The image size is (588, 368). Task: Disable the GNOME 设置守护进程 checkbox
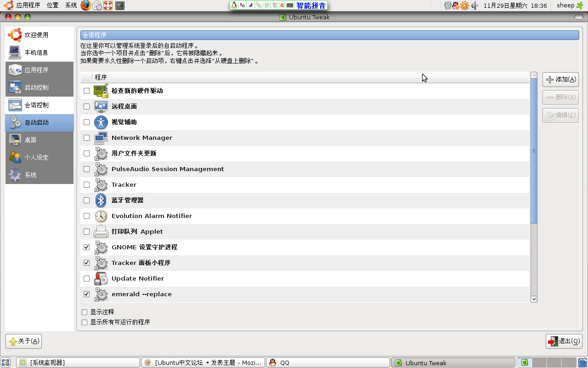click(x=86, y=247)
